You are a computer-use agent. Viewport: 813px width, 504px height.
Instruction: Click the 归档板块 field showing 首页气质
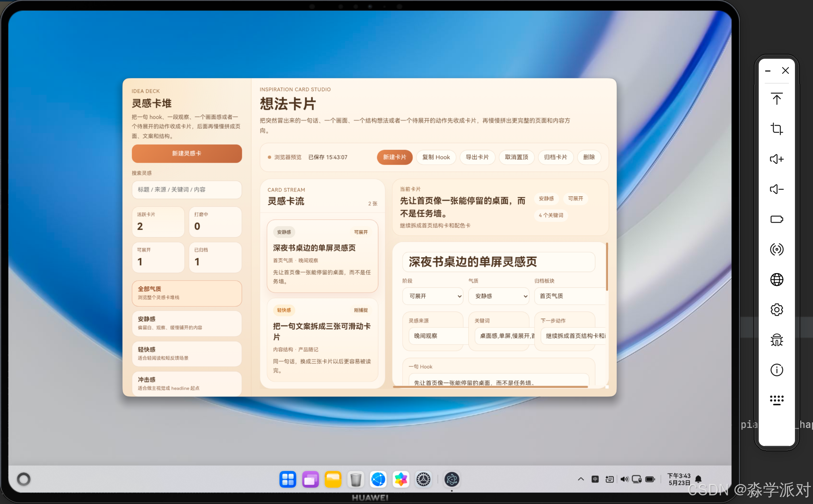coord(570,296)
